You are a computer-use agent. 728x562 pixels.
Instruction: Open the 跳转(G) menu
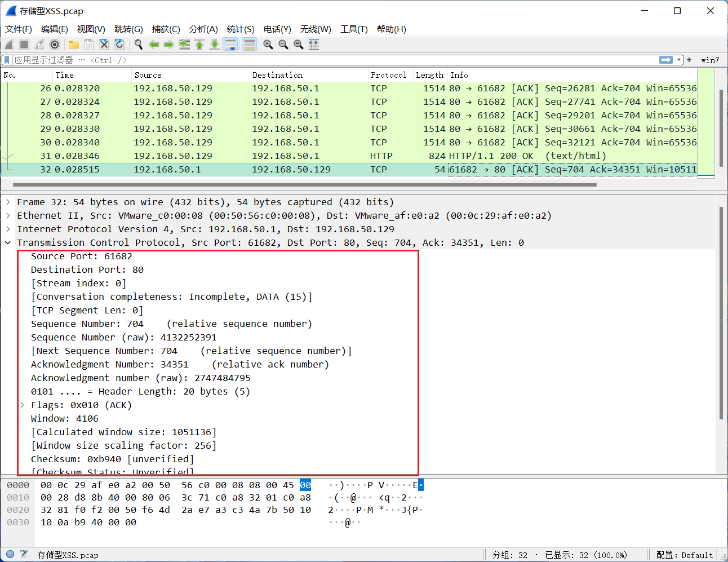pos(128,29)
